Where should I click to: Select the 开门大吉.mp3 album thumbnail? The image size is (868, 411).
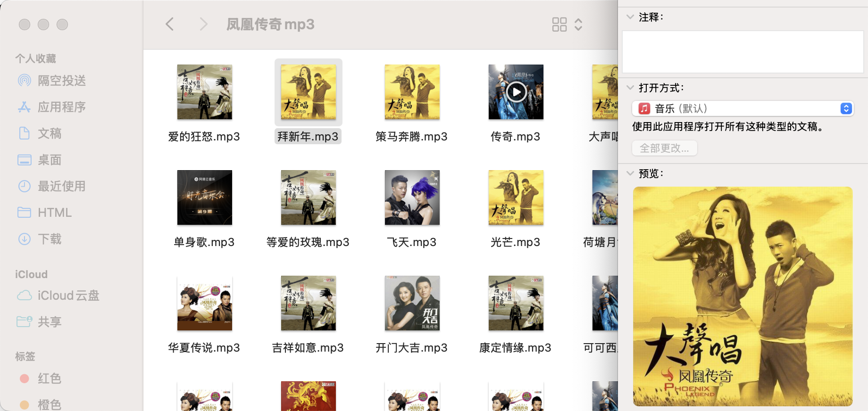coord(412,303)
